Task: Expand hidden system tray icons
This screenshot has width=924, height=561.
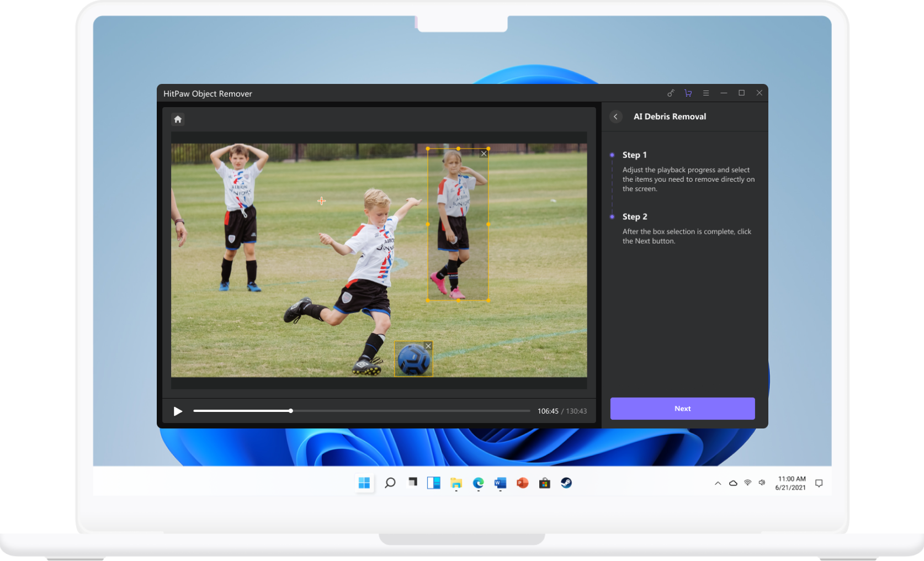Action: click(718, 483)
